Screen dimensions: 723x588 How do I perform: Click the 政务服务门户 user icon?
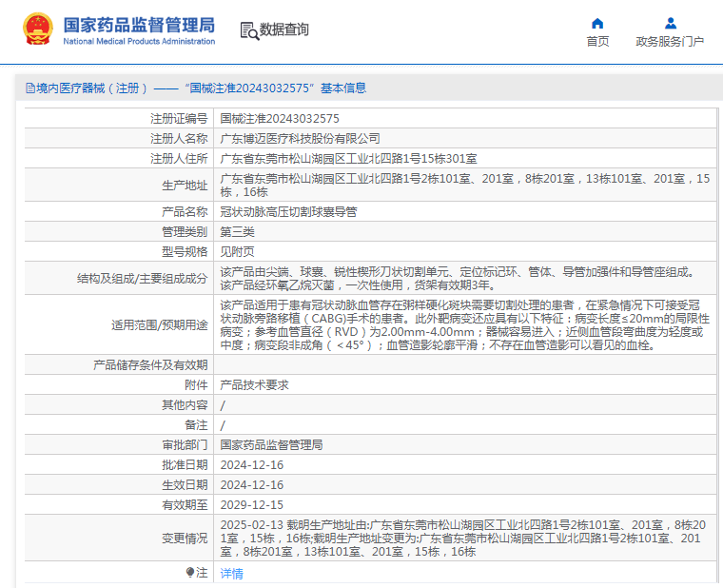(671, 23)
